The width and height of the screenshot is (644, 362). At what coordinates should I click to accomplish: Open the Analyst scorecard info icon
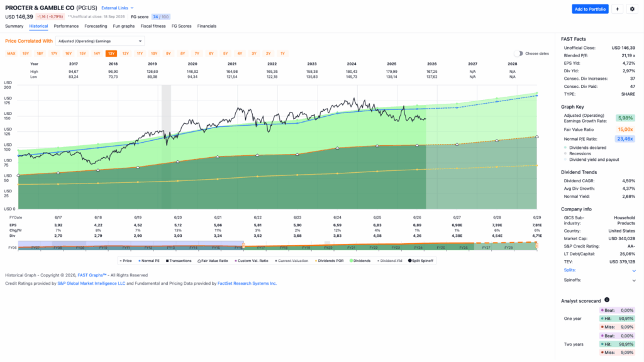point(607,300)
